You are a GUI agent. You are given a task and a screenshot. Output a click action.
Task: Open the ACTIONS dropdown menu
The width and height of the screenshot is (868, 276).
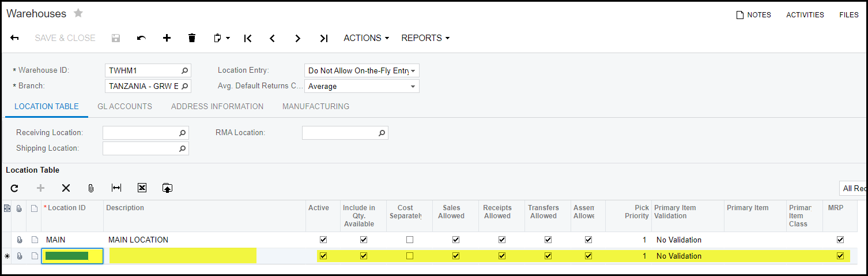366,38
